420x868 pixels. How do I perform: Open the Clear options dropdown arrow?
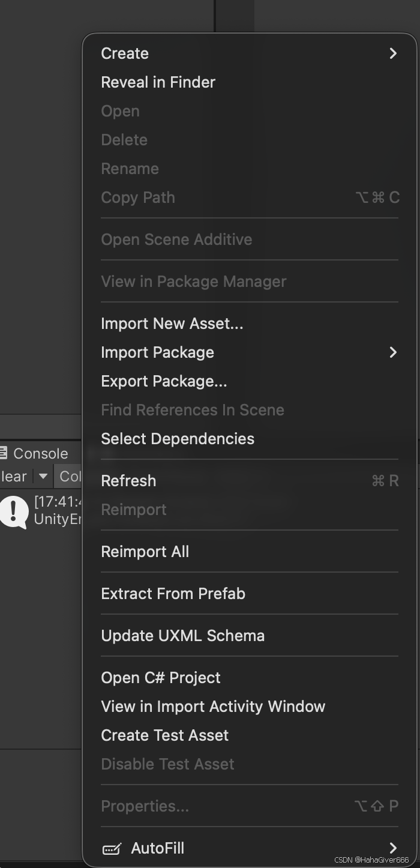(x=43, y=477)
